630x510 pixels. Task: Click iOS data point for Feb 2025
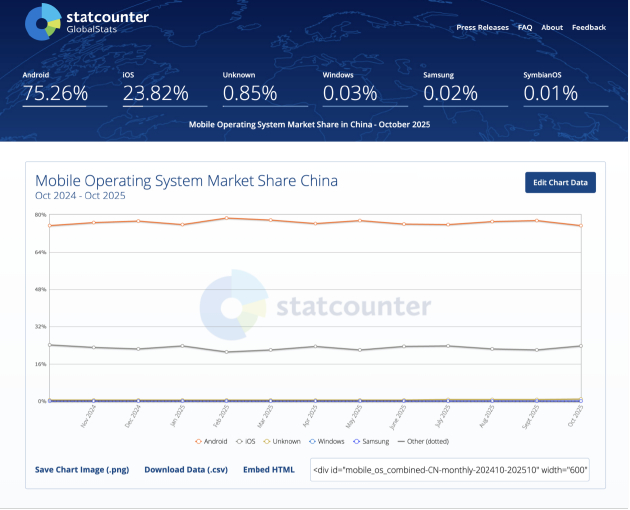coord(227,352)
